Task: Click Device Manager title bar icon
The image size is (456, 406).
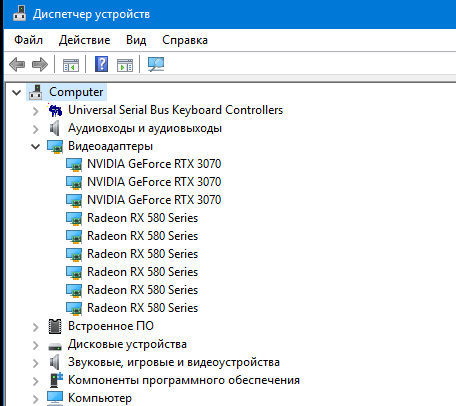Action: coord(19,14)
